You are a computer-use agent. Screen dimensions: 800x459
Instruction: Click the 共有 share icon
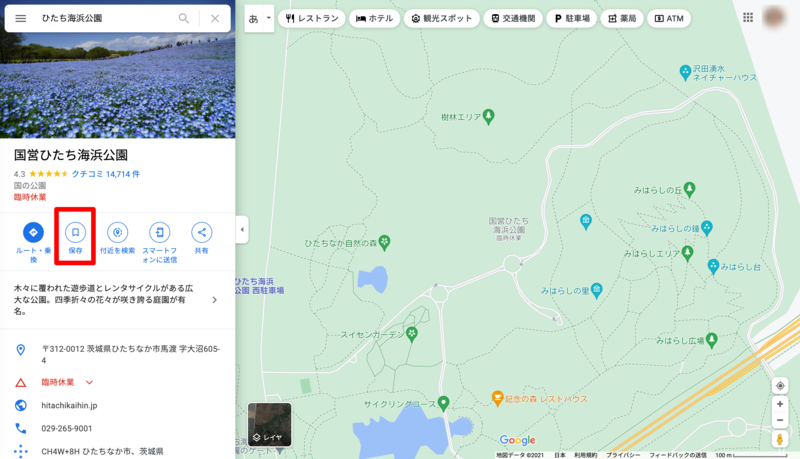tap(202, 233)
